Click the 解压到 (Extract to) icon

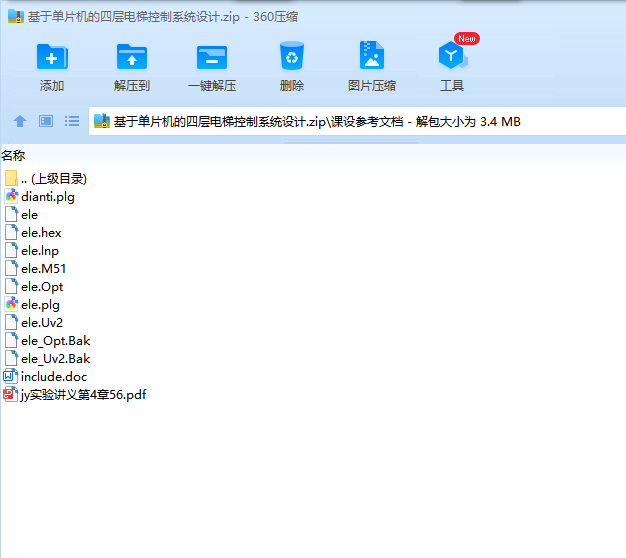132,57
